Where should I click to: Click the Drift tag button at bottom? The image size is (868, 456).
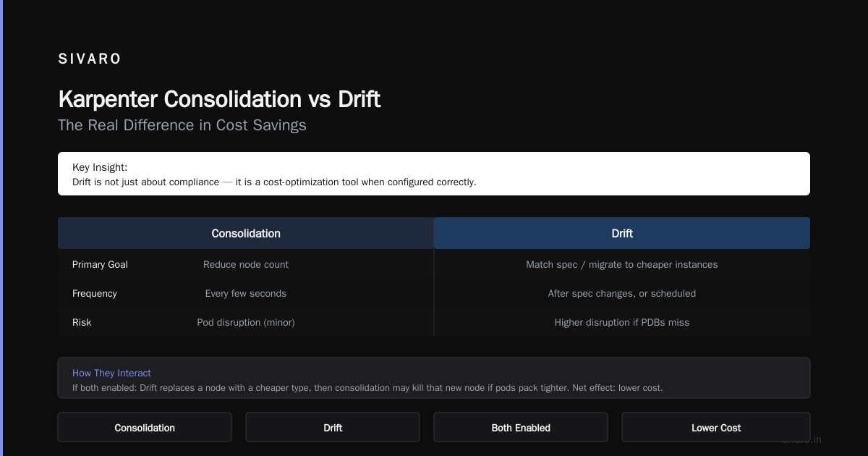[x=333, y=427]
